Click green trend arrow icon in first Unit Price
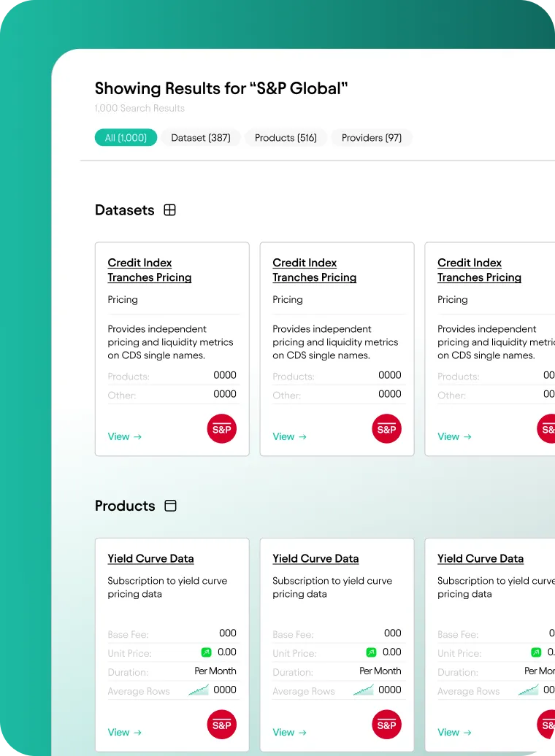Image resolution: width=555 pixels, height=756 pixels. [206, 652]
